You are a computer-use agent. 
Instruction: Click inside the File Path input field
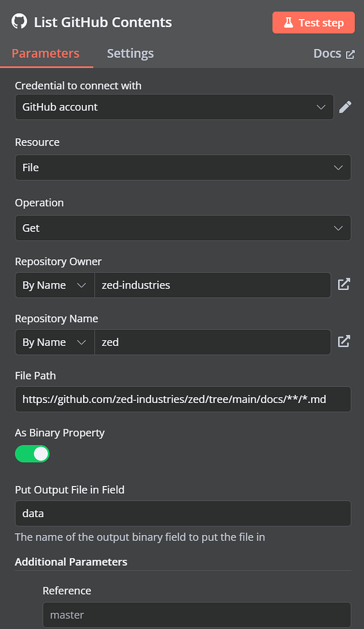point(183,399)
